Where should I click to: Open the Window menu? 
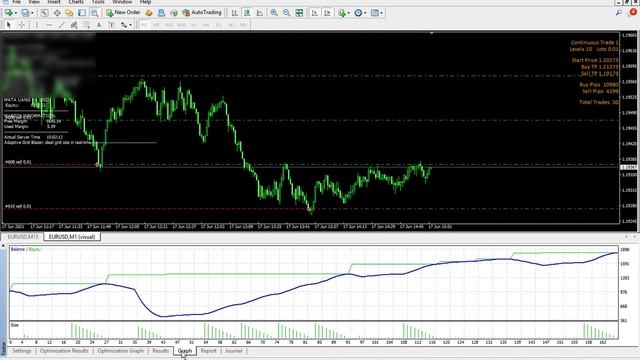point(122,2)
